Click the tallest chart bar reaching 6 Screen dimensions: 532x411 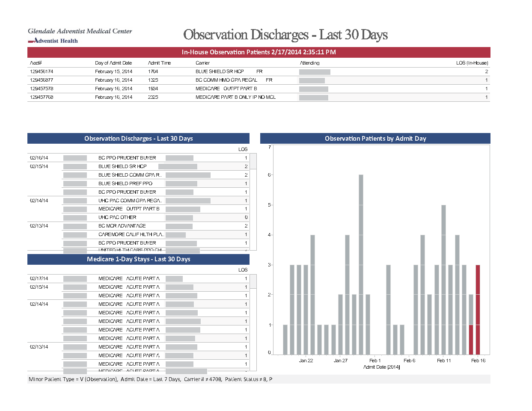pyautogui.click(x=361, y=265)
